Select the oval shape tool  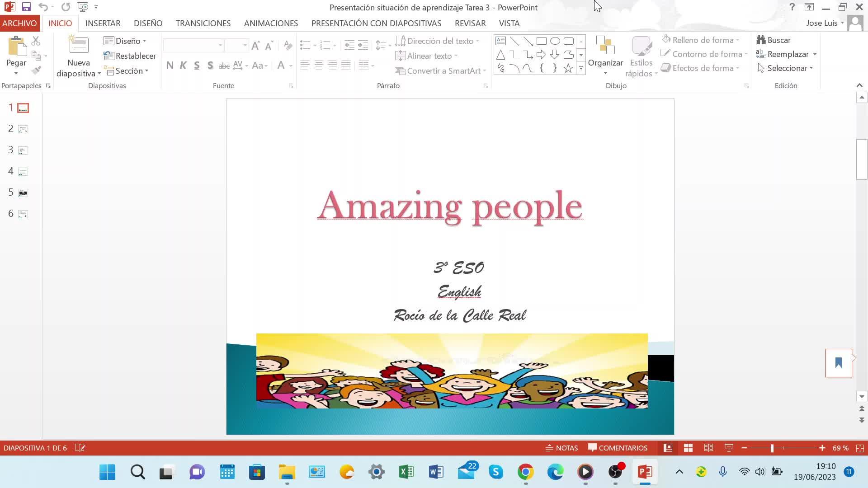[x=555, y=41]
